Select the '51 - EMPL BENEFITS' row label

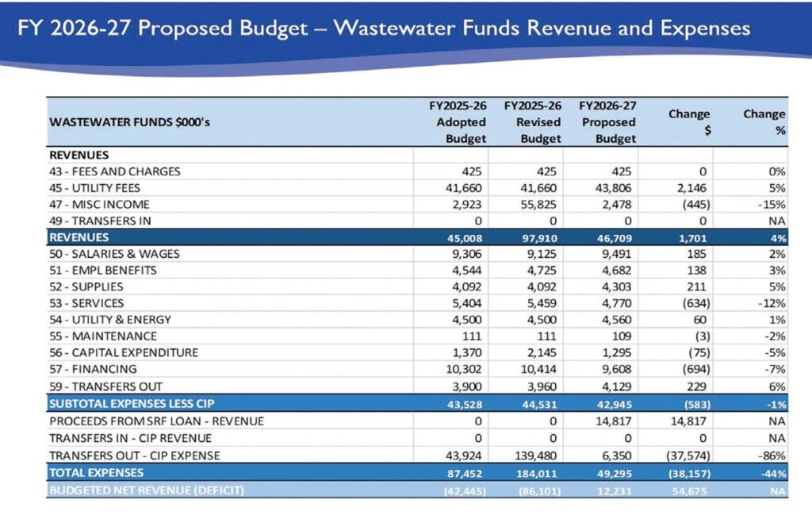pos(102,271)
